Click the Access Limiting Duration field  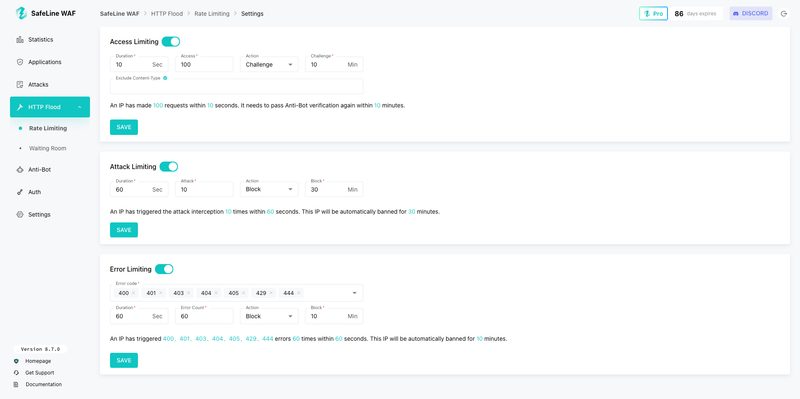coord(139,64)
